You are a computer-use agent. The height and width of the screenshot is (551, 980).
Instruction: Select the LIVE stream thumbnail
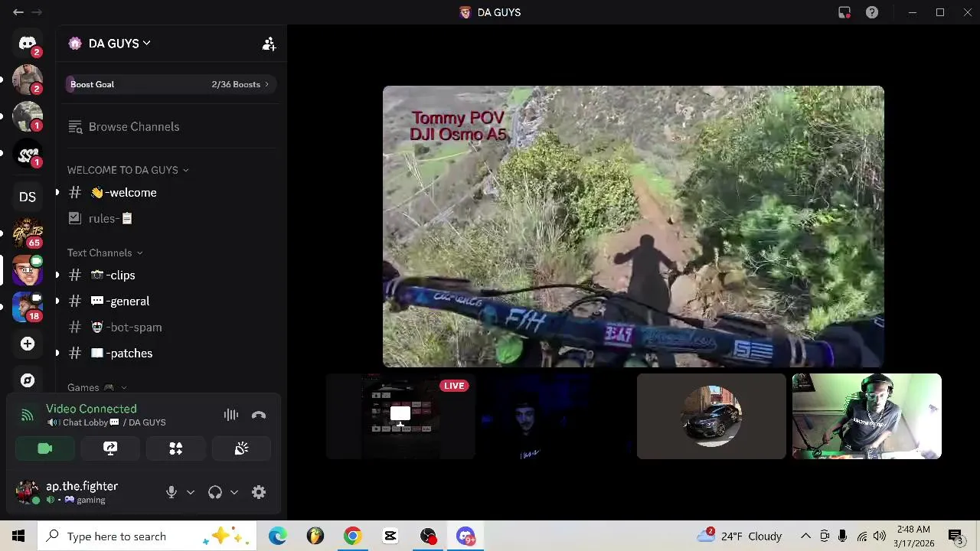coord(400,416)
